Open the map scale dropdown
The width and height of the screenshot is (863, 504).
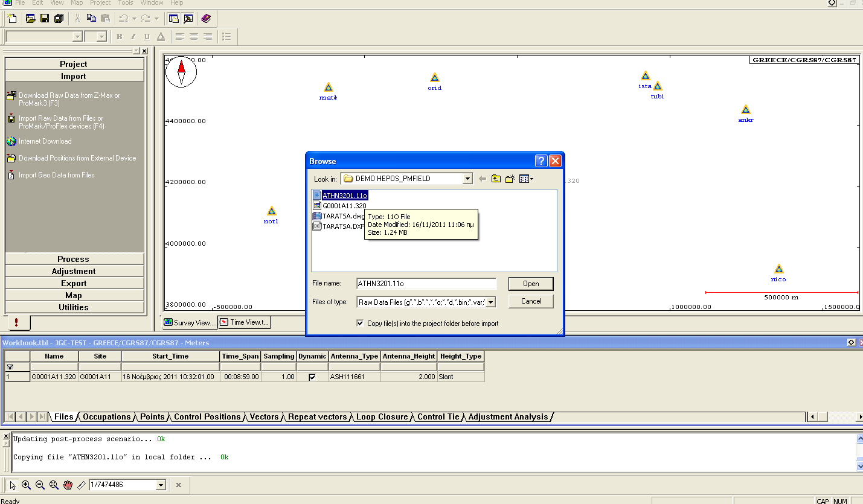161,485
